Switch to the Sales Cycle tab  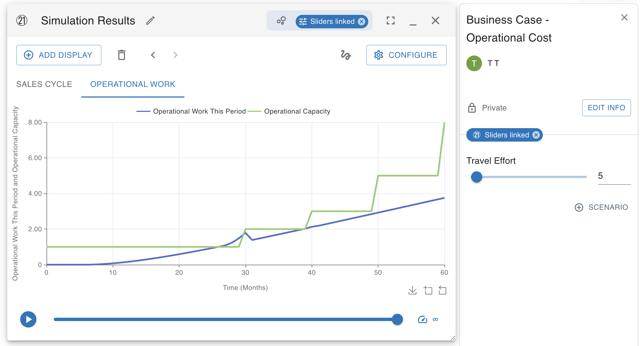point(44,84)
